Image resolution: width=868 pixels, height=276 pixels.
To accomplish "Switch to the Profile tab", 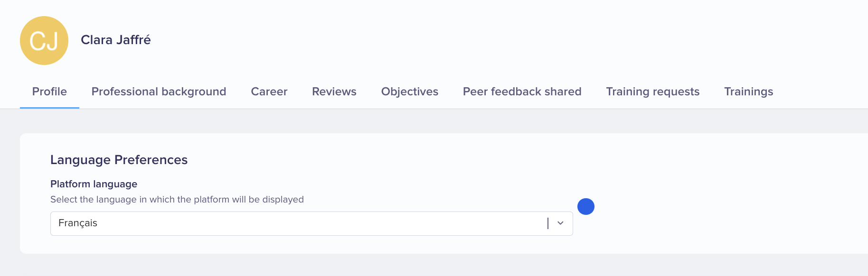I will (x=49, y=92).
